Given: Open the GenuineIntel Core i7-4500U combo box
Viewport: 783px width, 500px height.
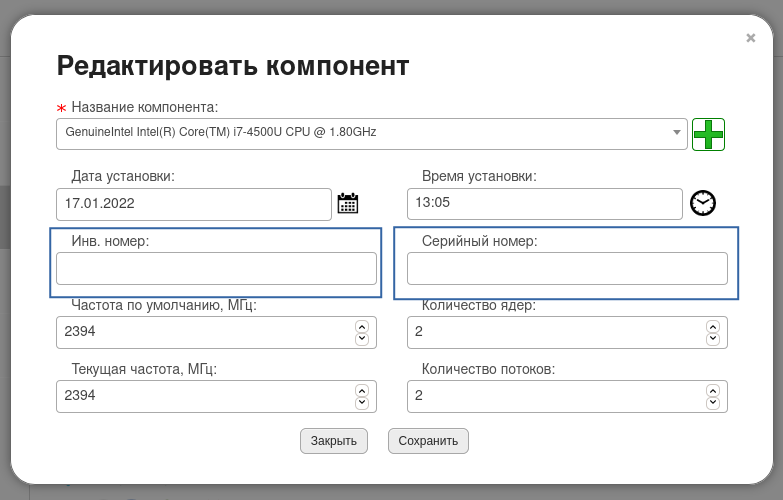Looking at the screenshot, I should 372,134.
